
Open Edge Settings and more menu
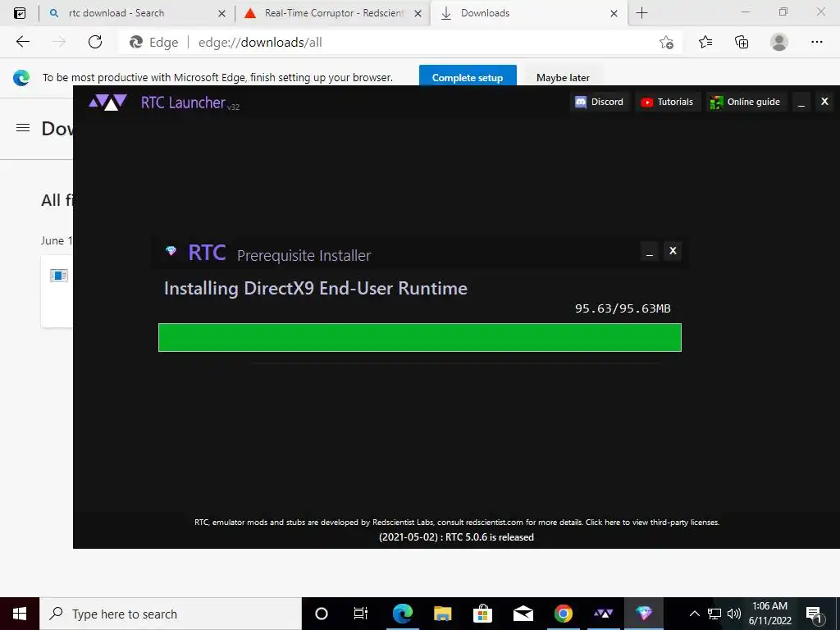tap(816, 42)
